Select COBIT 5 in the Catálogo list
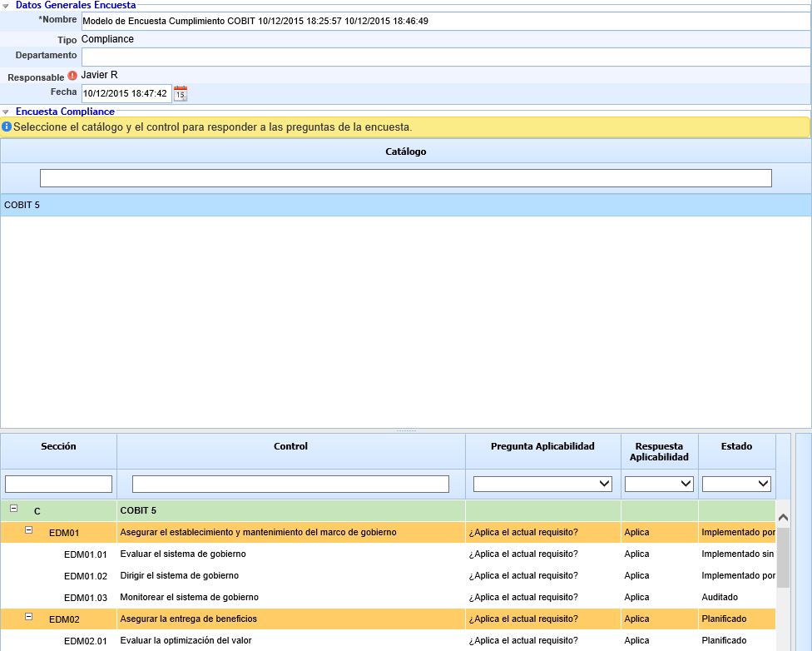Viewport: 812px width, 651px height. click(x=22, y=205)
